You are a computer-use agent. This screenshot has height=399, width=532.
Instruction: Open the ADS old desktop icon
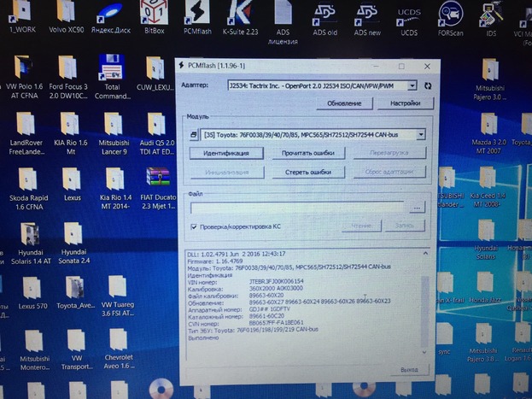point(325,15)
